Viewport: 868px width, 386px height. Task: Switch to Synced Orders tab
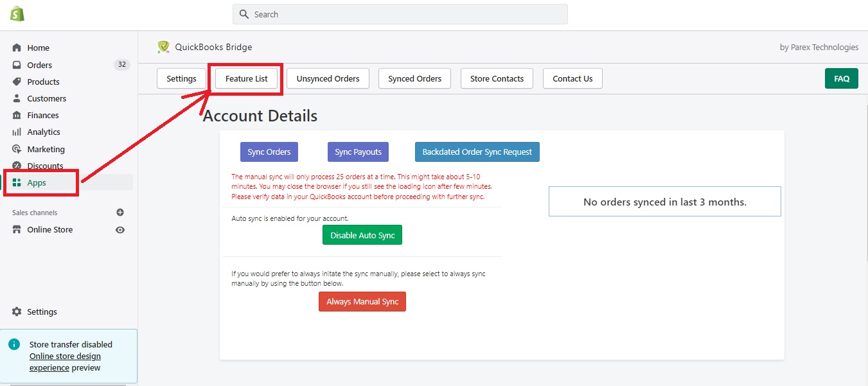[415, 78]
